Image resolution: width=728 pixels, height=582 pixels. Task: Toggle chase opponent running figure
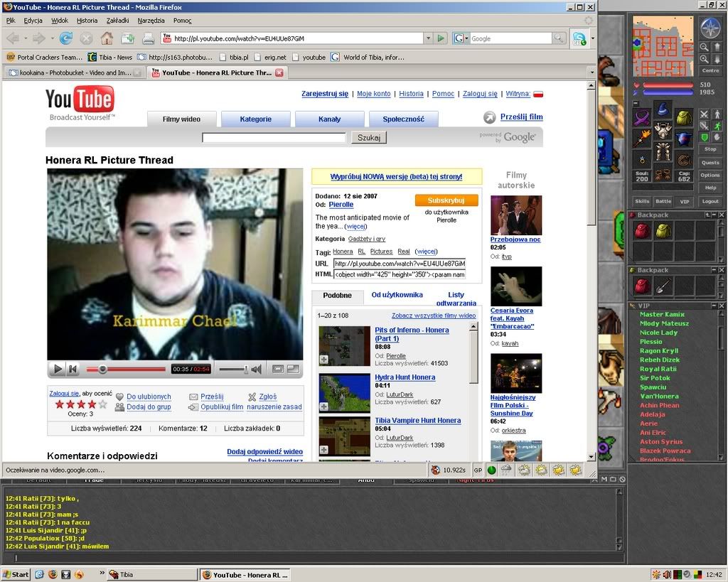717,126
